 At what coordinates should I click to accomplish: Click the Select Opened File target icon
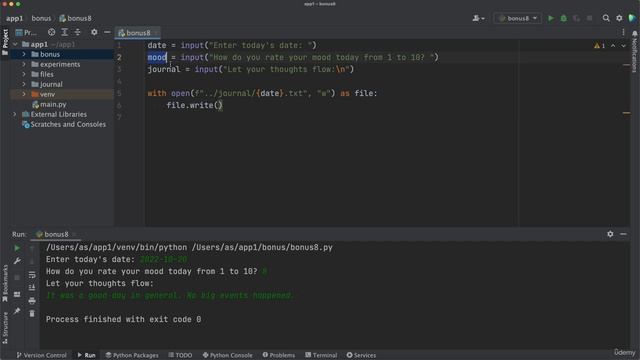(x=51, y=32)
